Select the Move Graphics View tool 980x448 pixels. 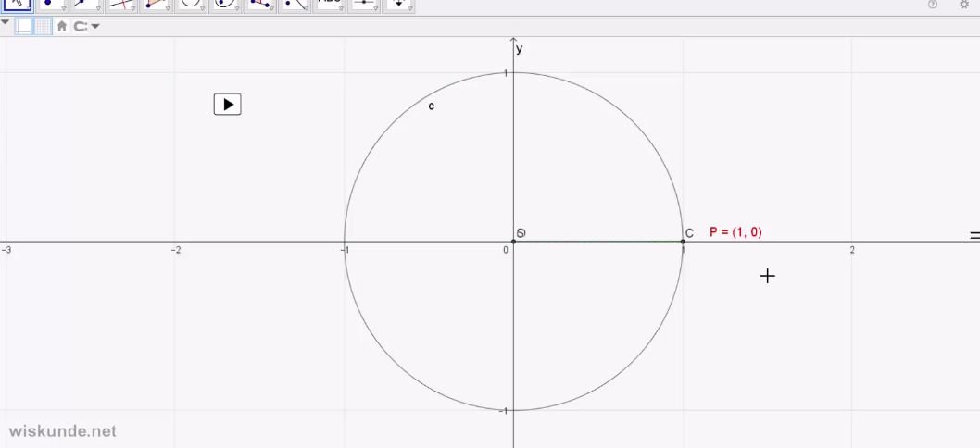398,5
